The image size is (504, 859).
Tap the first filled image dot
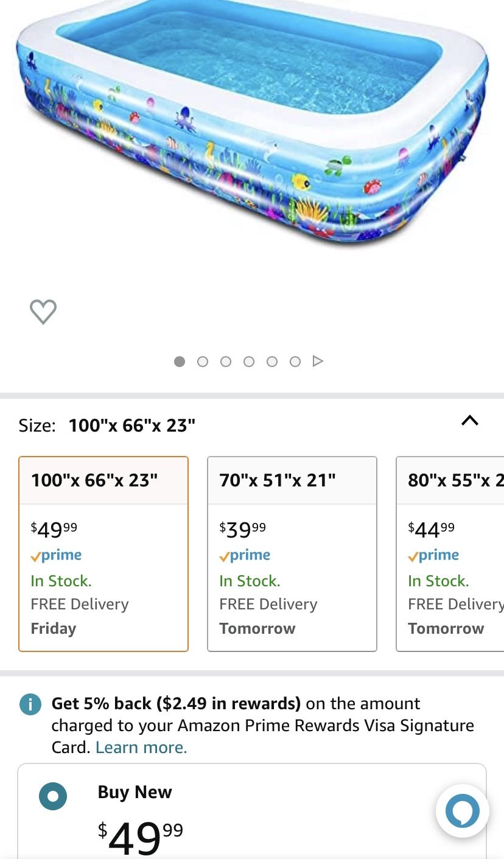point(180,362)
